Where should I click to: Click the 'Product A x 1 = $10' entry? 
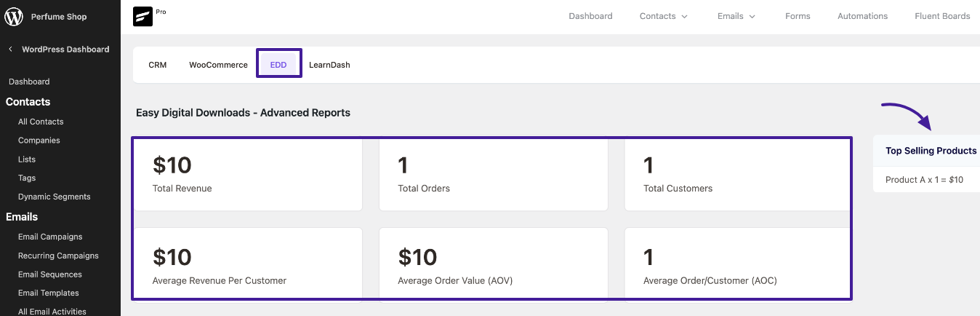[924, 179]
